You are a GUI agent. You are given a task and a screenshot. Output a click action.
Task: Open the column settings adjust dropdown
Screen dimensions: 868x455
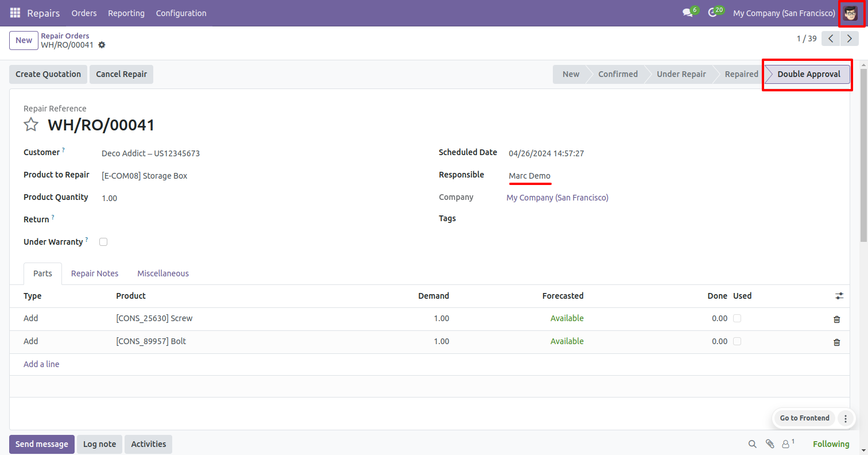(x=839, y=296)
